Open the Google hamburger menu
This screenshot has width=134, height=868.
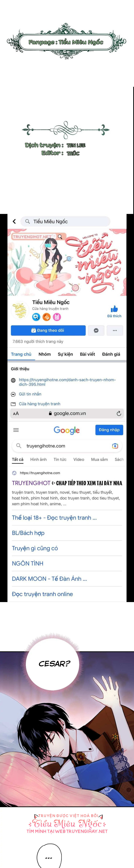[x=16, y=430]
